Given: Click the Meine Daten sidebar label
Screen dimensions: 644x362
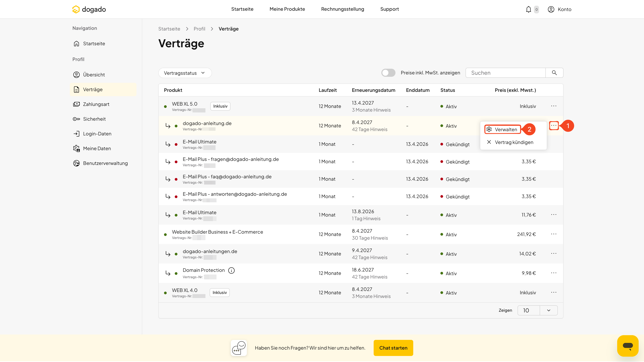Looking at the screenshot, I should (97, 148).
